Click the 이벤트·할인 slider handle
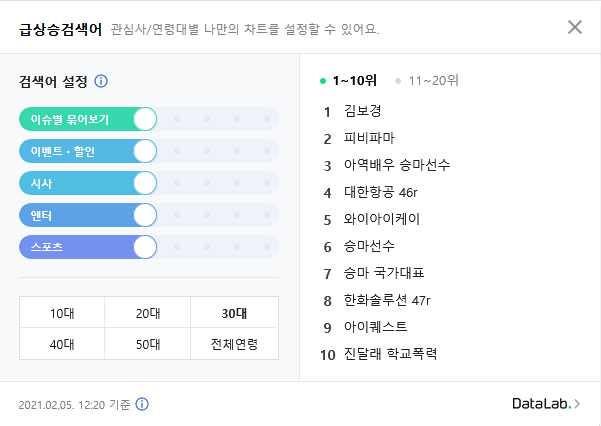This screenshot has height=426, width=601. tap(145, 151)
